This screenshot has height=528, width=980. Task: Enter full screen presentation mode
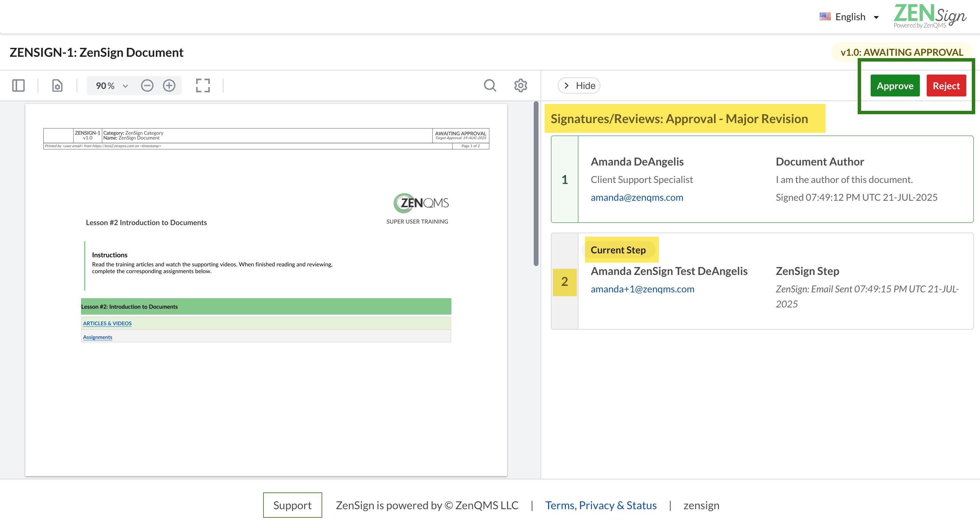pos(203,85)
